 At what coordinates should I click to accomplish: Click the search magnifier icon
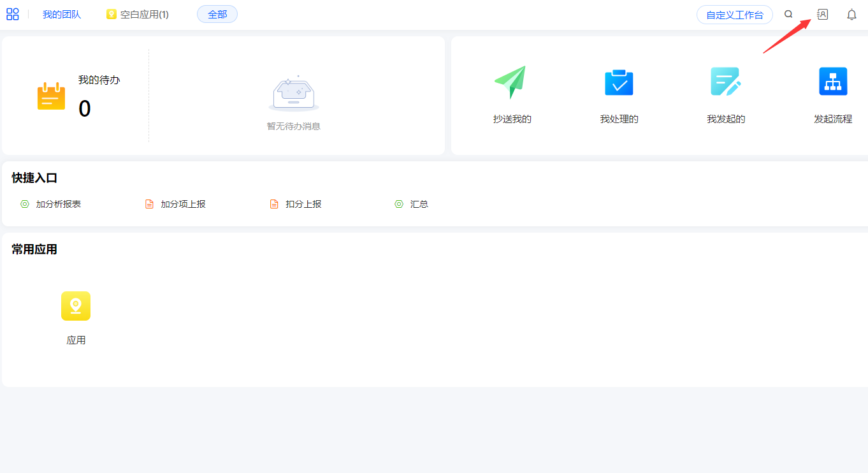point(788,14)
